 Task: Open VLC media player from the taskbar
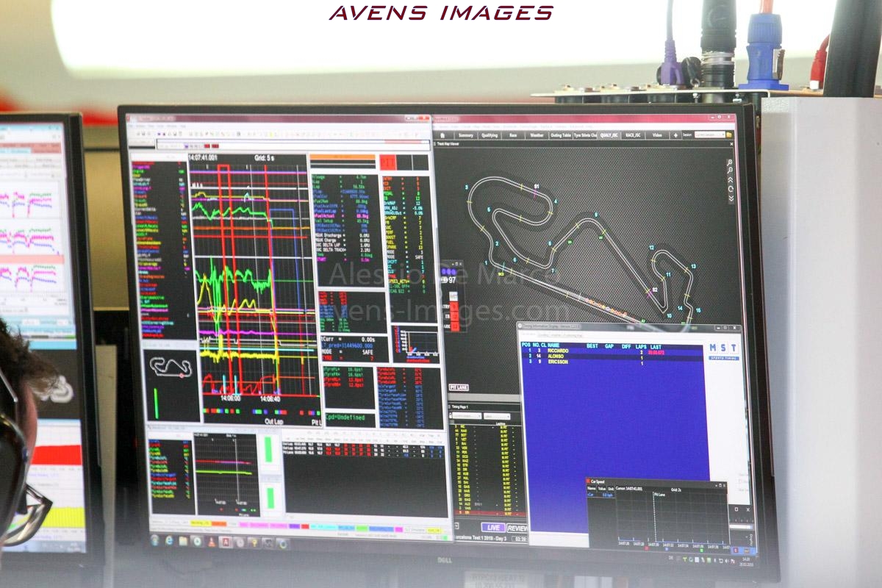[x=212, y=542]
